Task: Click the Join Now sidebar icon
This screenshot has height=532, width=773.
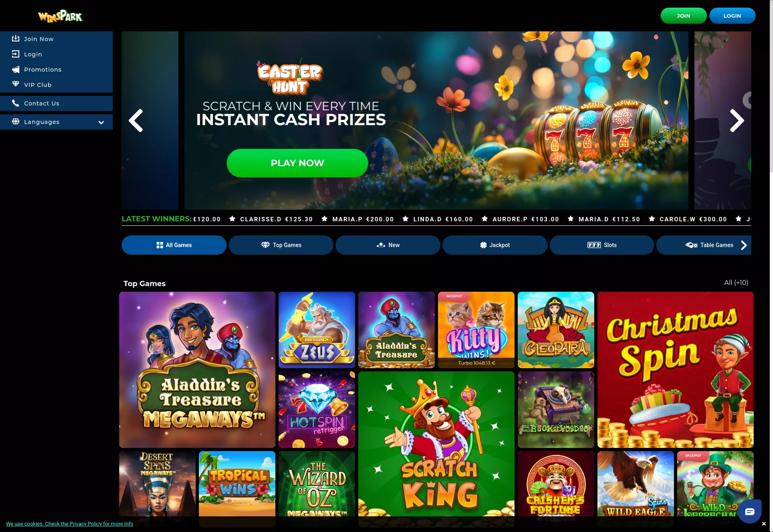Action: (16, 39)
